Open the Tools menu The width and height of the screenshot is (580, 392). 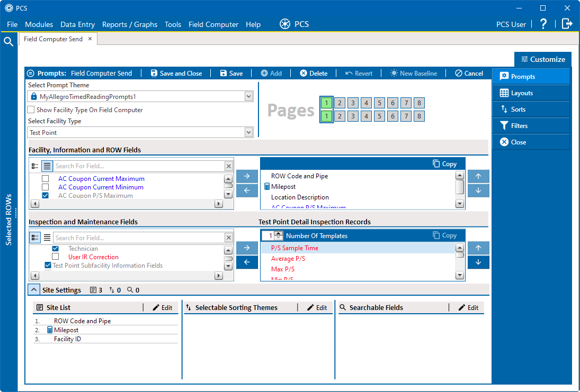pyautogui.click(x=173, y=24)
